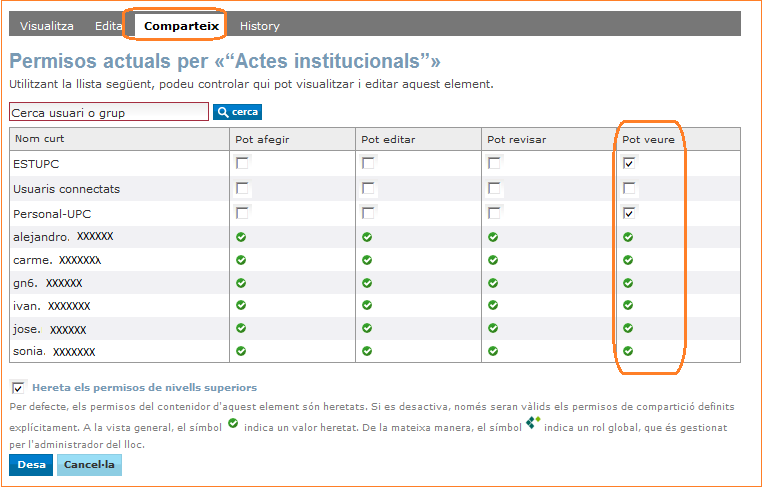Click green check for sonia Pot veure

click(628, 351)
